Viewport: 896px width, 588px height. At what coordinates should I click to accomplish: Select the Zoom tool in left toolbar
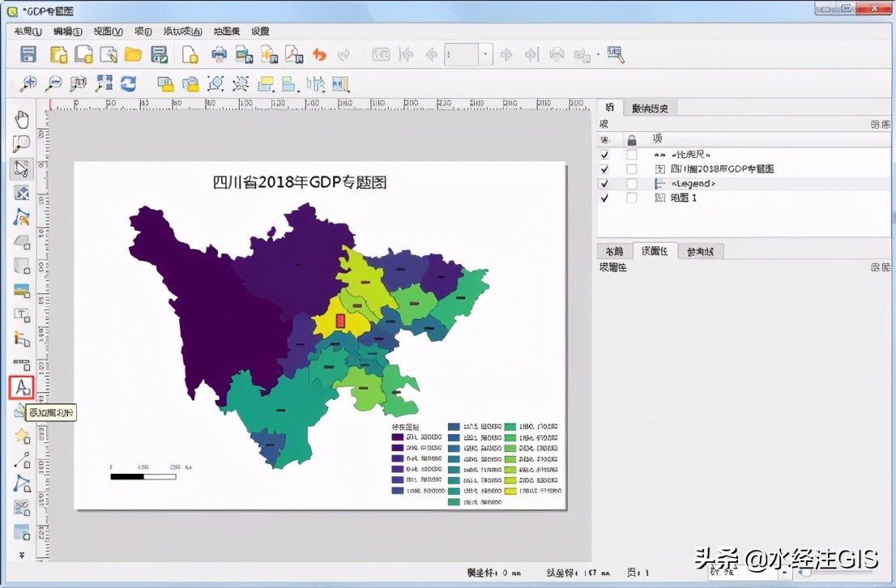coord(22,144)
